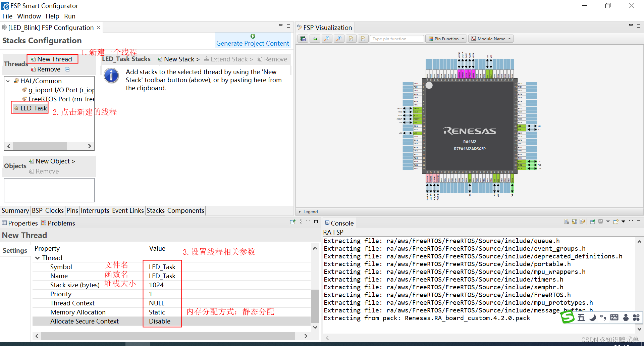Click the Symbol value LED_Task
The image size is (644, 346).
coord(162,267)
